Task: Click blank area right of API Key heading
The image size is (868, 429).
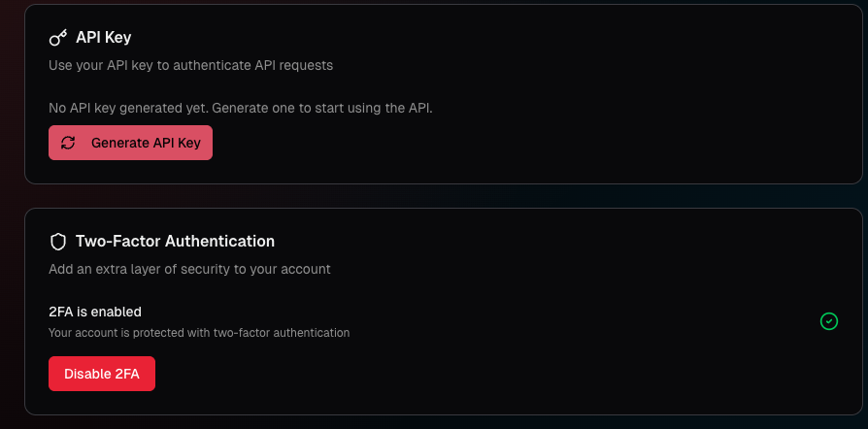Action: (485, 38)
